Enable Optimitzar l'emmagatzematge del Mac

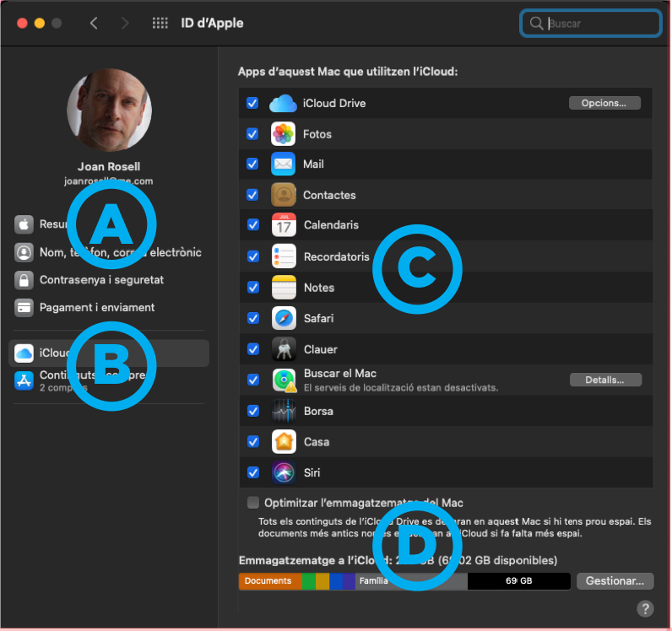[253, 503]
